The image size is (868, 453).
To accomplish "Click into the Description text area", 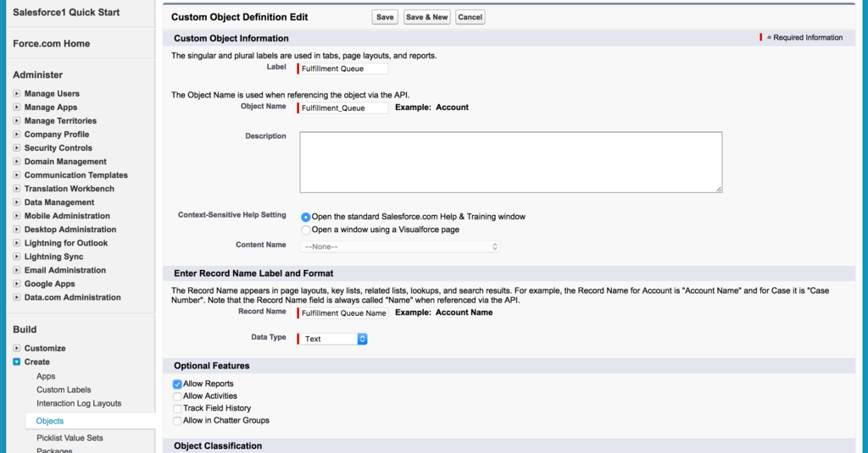I will pyautogui.click(x=511, y=162).
